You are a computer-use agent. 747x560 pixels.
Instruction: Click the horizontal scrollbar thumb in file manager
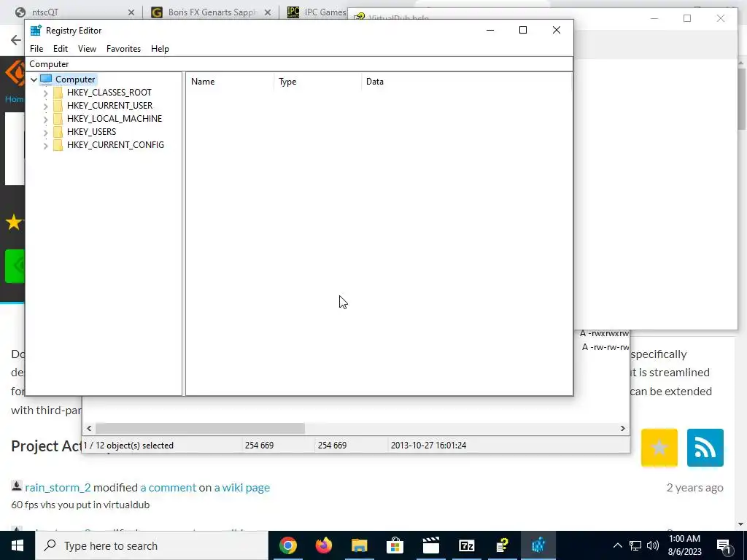click(x=200, y=429)
